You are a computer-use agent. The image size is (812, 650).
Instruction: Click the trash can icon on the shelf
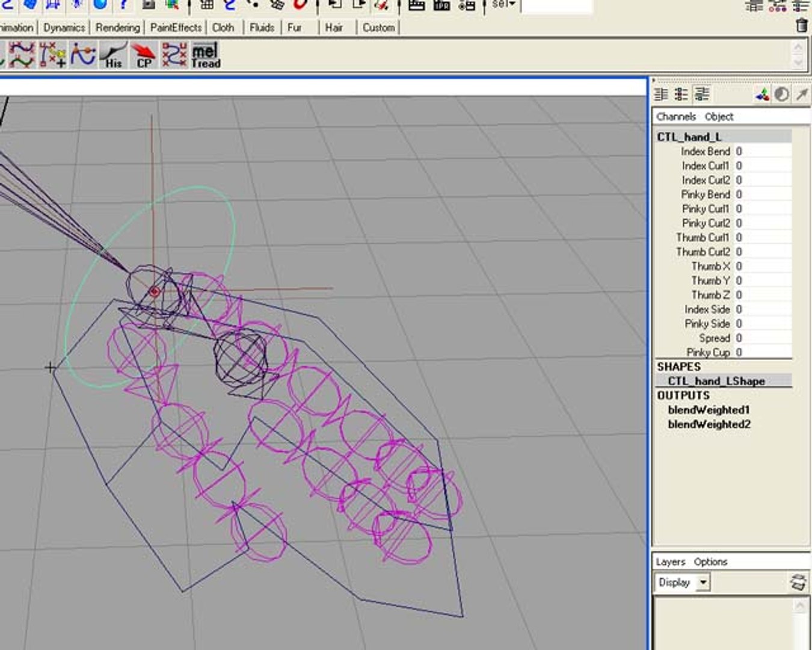[x=801, y=26]
